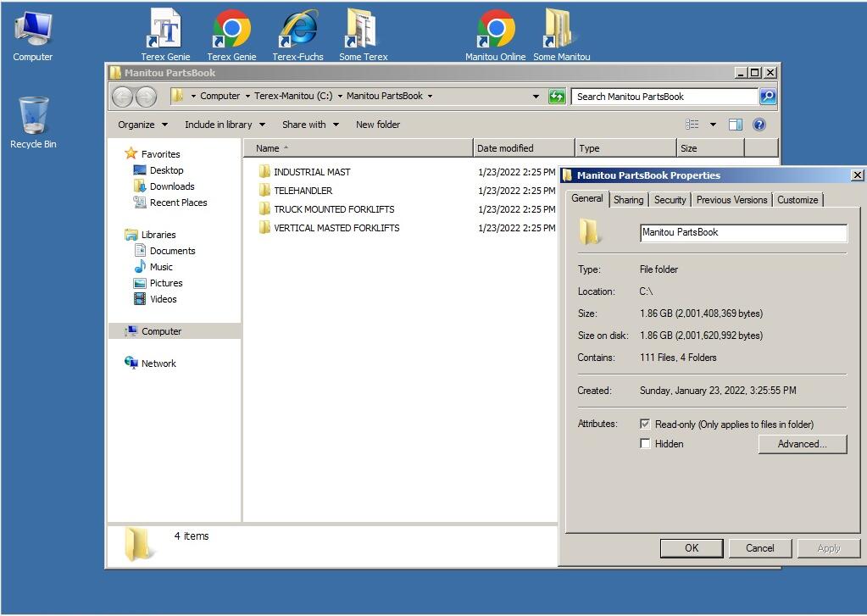Select Favorites header in navigation pane
Image resolution: width=867 pixels, height=616 pixels.
160,153
